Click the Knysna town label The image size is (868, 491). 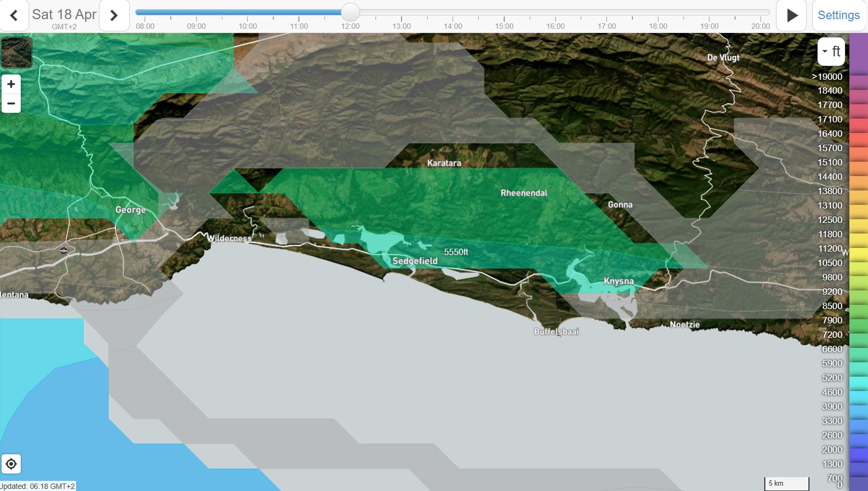(x=619, y=281)
